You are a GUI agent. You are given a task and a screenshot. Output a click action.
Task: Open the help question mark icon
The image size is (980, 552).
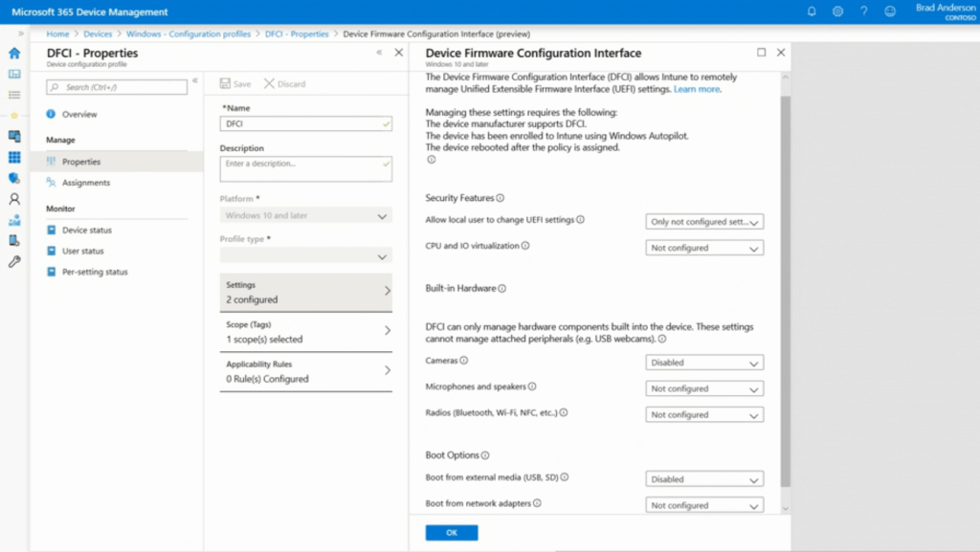coord(864,11)
